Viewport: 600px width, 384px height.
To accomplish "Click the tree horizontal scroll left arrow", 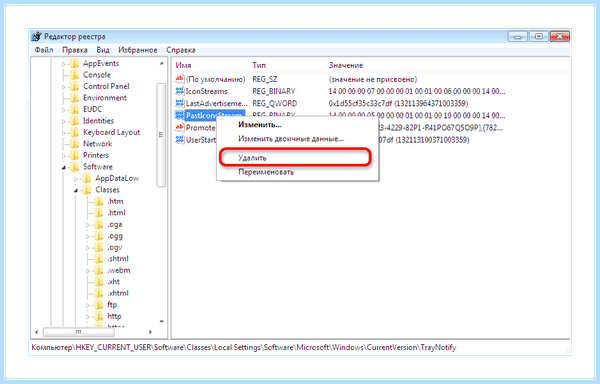I will (37, 332).
